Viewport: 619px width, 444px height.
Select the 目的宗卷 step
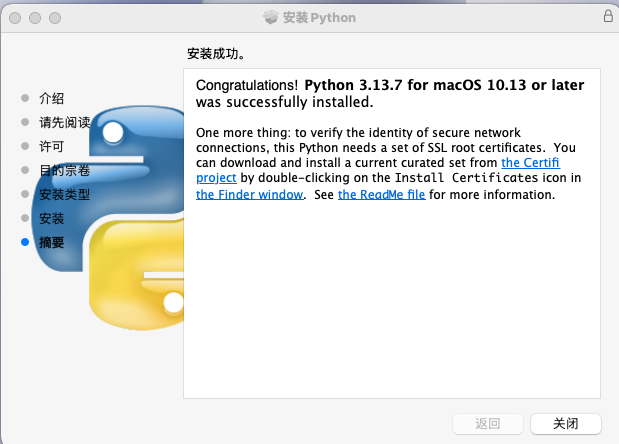(x=64, y=170)
